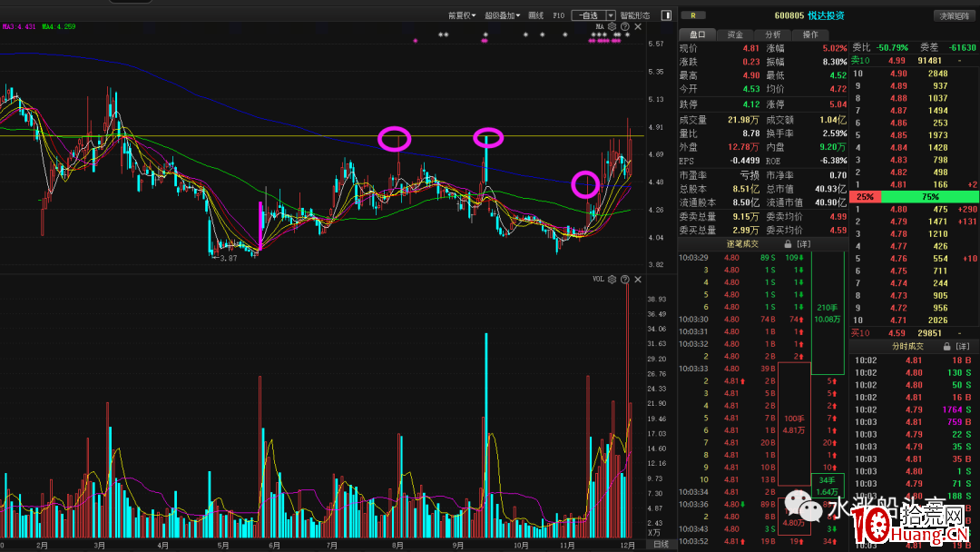Click the MA3:4.431 indicator label
Viewport: 980px width, 552px height.
pyautogui.click(x=19, y=27)
